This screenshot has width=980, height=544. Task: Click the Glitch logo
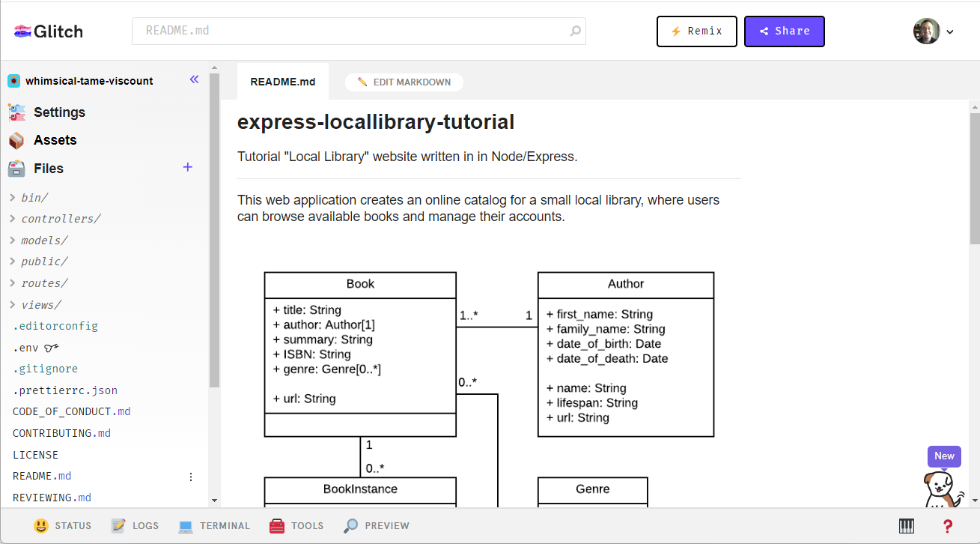pos(48,31)
